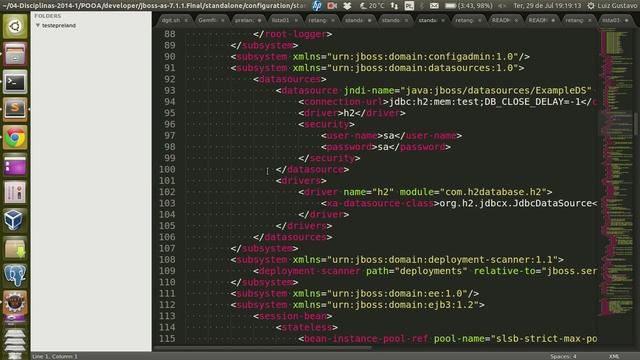Click the HP indicator in top panel
Screen dimensions: 640x360
click(x=317, y=6)
